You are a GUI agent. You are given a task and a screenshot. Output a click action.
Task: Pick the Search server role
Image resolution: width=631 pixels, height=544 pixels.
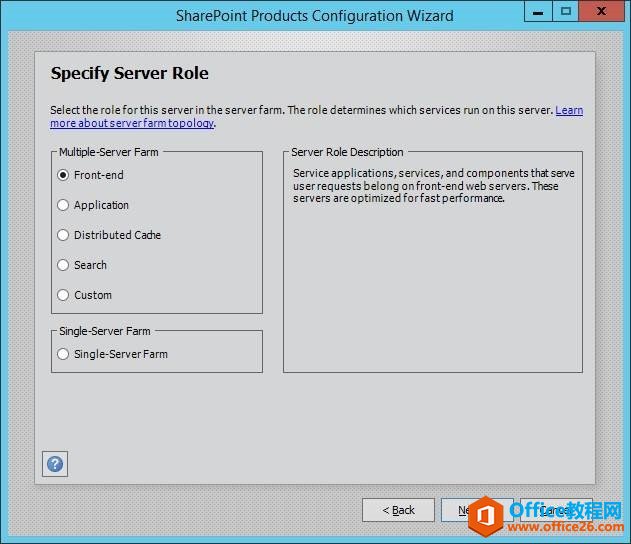pos(82,265)
